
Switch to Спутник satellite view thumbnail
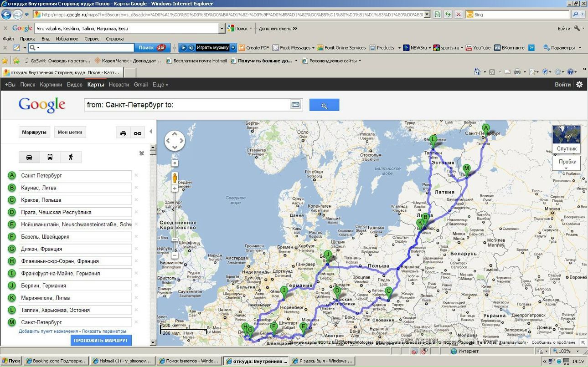click(x=566, y=139)
